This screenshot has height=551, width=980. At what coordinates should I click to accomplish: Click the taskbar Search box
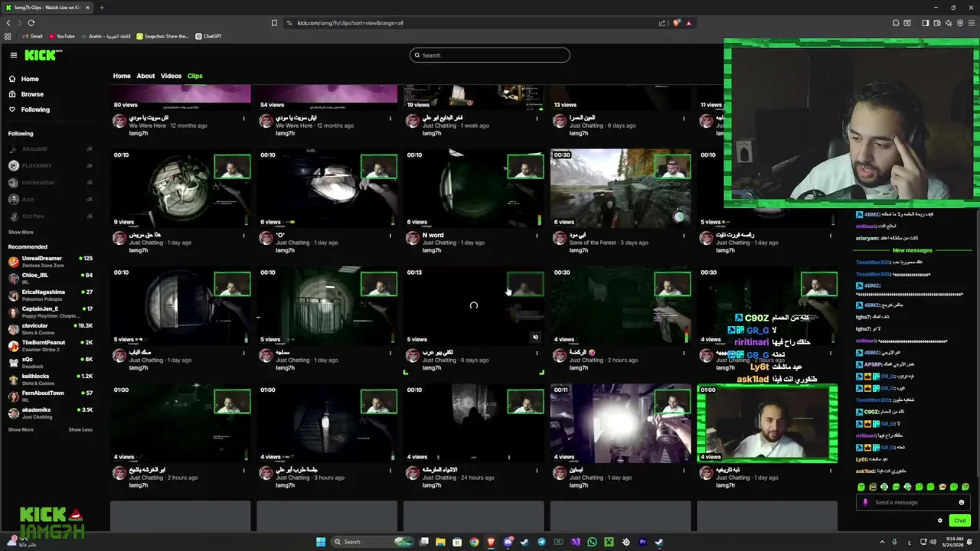coord(374,542)
